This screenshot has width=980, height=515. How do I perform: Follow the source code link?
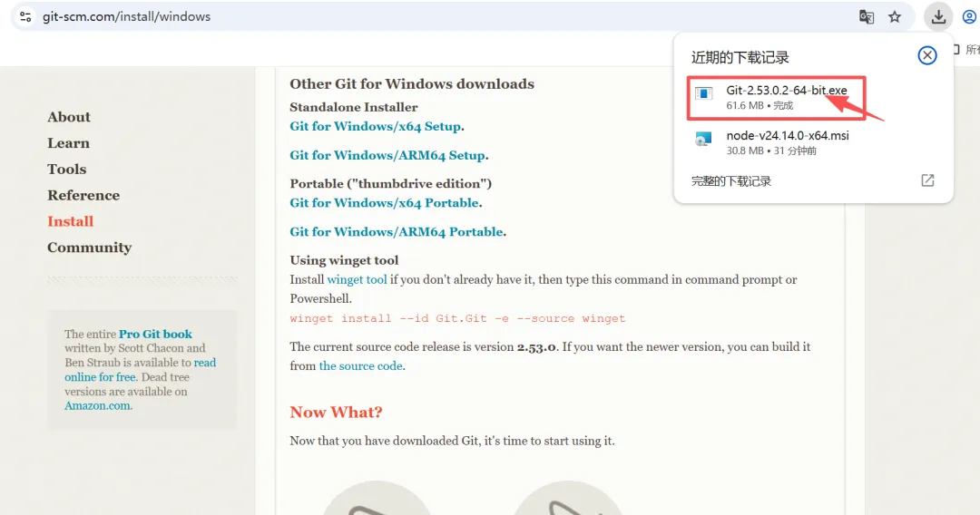(x=360, y=365)
